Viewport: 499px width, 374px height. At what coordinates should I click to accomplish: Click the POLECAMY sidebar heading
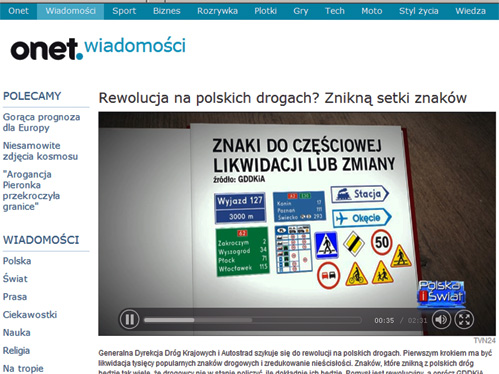(32, 96)
